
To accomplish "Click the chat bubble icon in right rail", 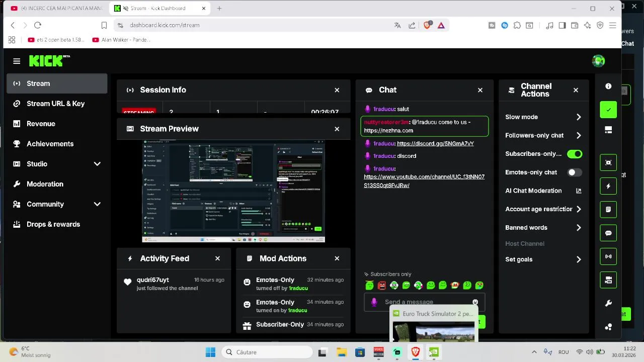I will [x=608, y=233].
